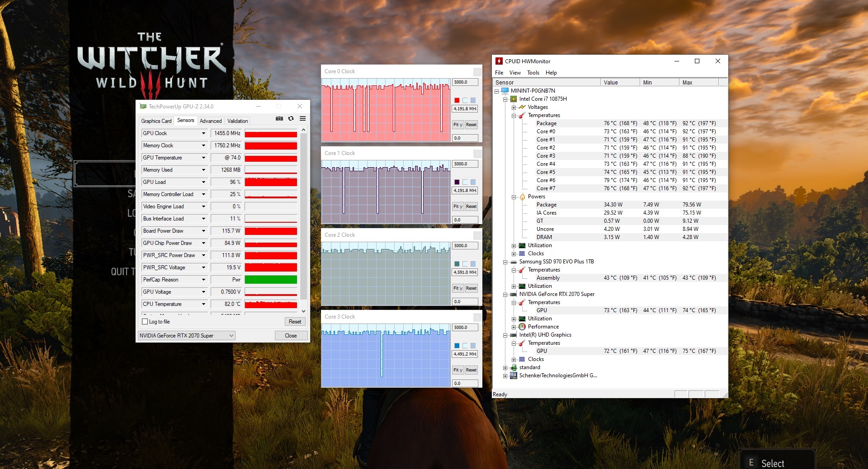Viewport: 868px width, 469px height.
Task: Open the Tools menu in HWMonitor
Action: point(533,73)
